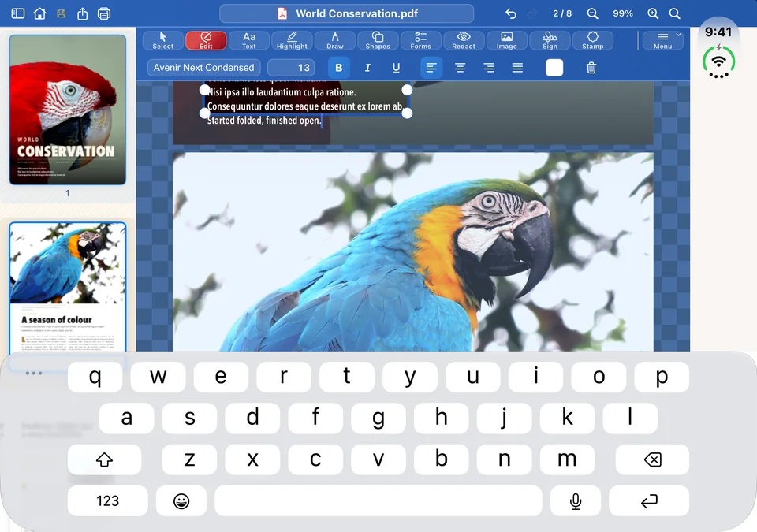Click the line "Started folded, finished open."
The height and width of the screenshot is (532, 757).
pyautogui.click(x=263, y=121)
